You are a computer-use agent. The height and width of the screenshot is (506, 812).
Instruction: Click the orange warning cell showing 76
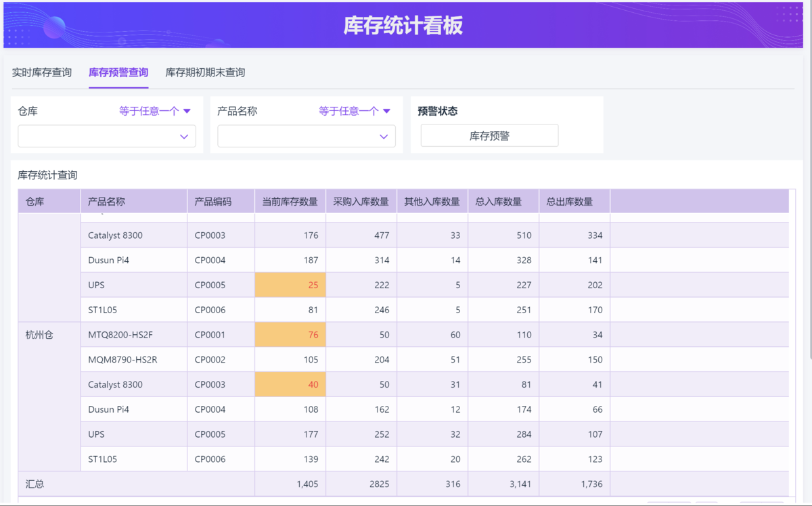[290, 335]
